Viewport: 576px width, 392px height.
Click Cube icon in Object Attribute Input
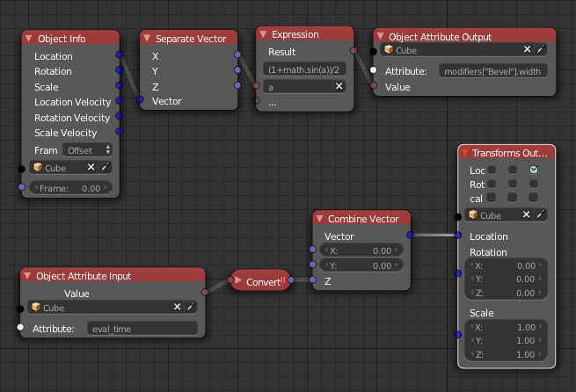click(x=36, y=307)
